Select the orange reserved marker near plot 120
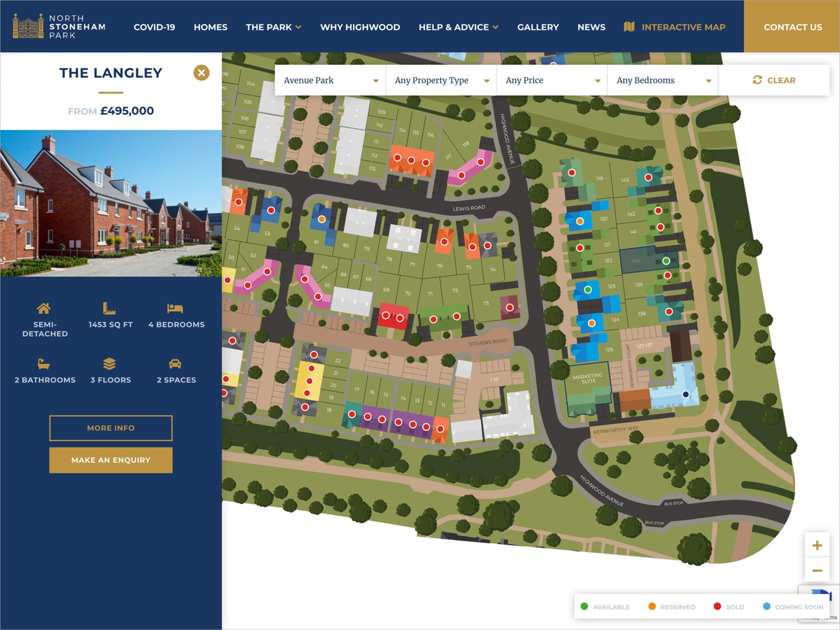This screenshot has width=840, height=630. coord(580,221)
